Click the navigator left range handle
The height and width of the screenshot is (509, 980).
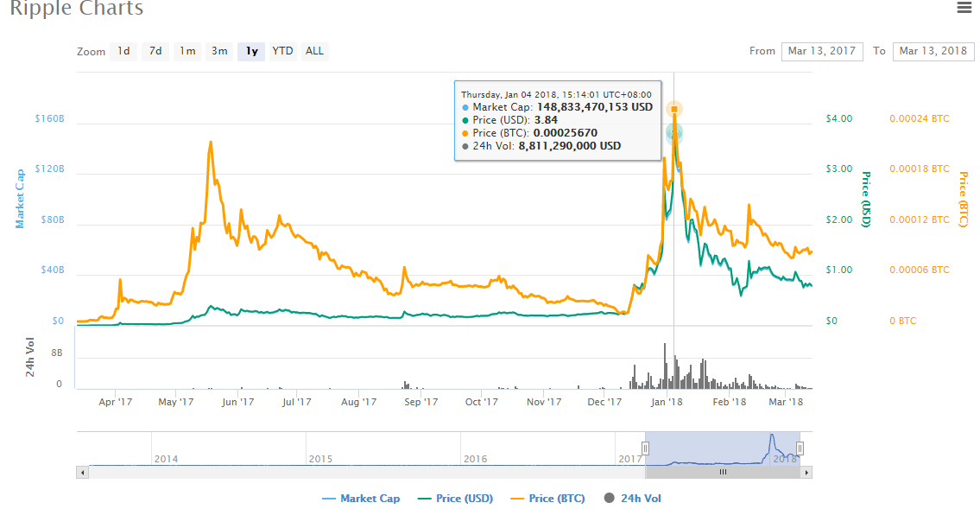[645, 449]
